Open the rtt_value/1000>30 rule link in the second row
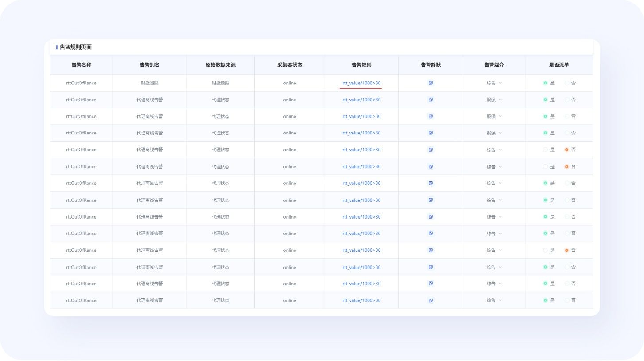Screen dimensions: 644x361 (x=361, y=100)
